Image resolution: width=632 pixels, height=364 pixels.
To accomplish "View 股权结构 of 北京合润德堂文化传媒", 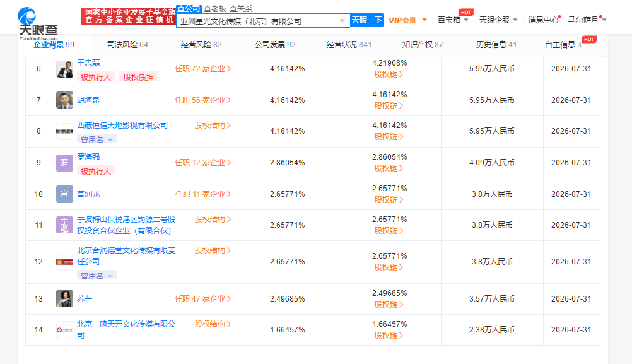I will pyautogui.click(x=213, y=250).
